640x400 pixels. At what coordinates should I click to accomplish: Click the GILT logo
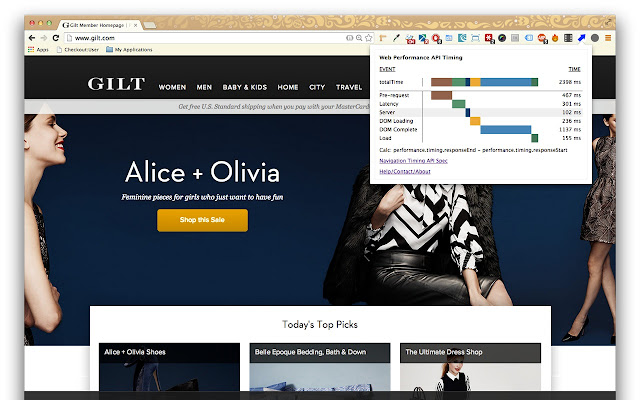coord(116,84)
